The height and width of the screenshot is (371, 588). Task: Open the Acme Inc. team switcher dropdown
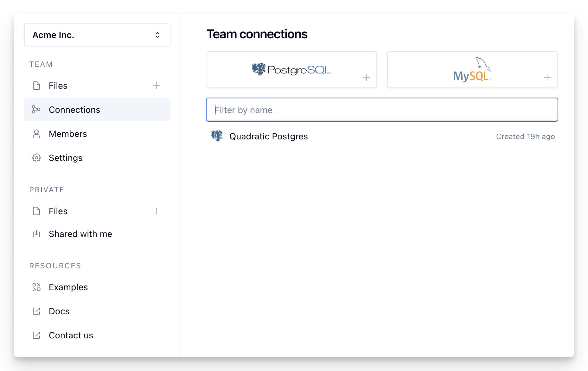pyautogui.click(x=97, y=35)
